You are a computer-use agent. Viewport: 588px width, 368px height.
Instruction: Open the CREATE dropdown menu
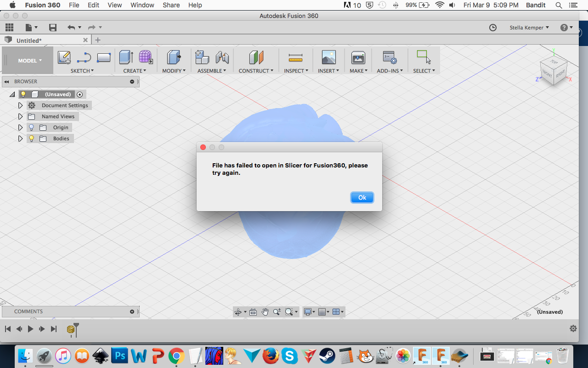[135, 71]
